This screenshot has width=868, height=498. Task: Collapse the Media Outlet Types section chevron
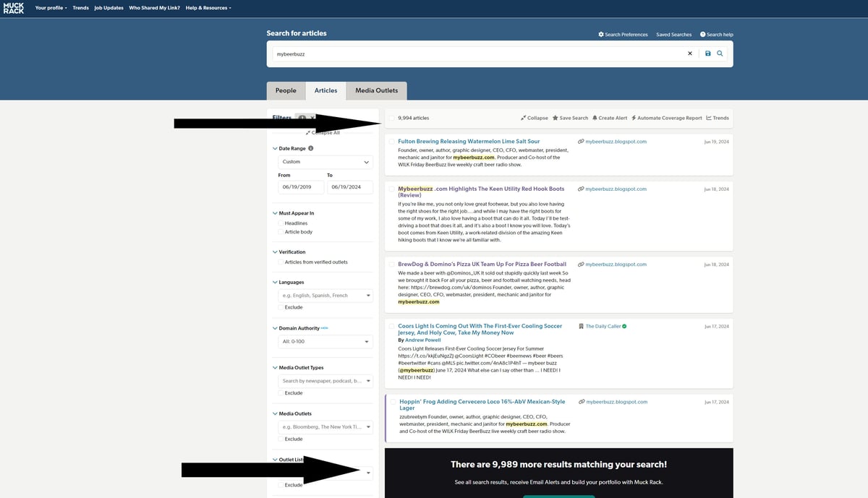pyautogui.click(x=275, y=368)
